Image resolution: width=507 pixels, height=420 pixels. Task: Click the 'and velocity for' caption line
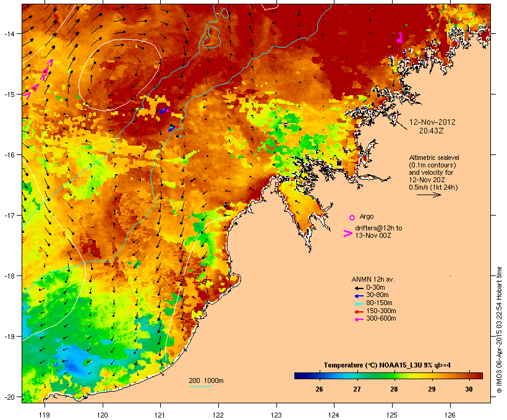[431, 172]
